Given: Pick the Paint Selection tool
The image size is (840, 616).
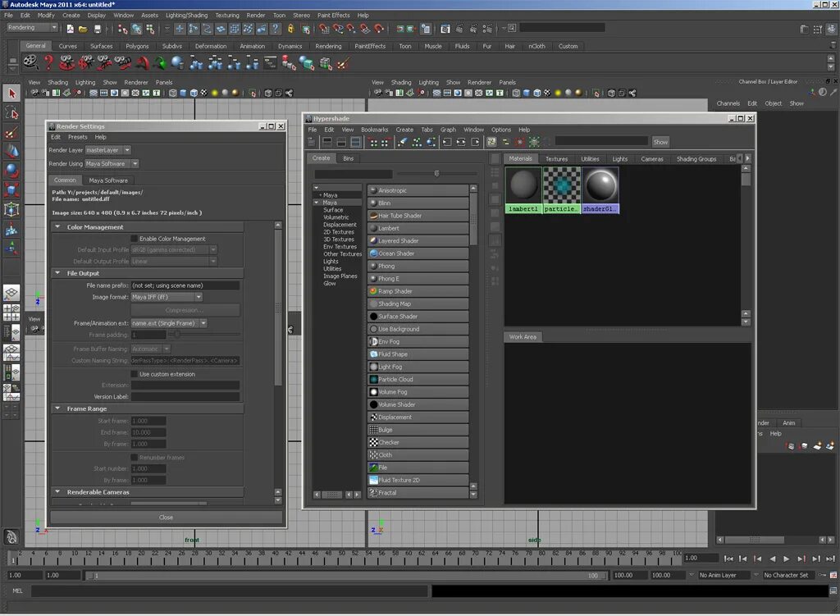Looking at the screenshot, I should (x=11, y=133).
